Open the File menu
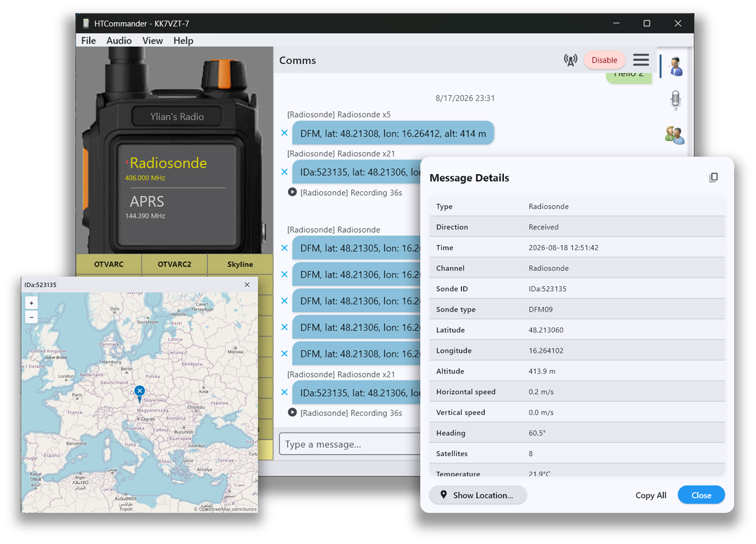This screenshot has height=544, width=756. [x=89, y=40]
